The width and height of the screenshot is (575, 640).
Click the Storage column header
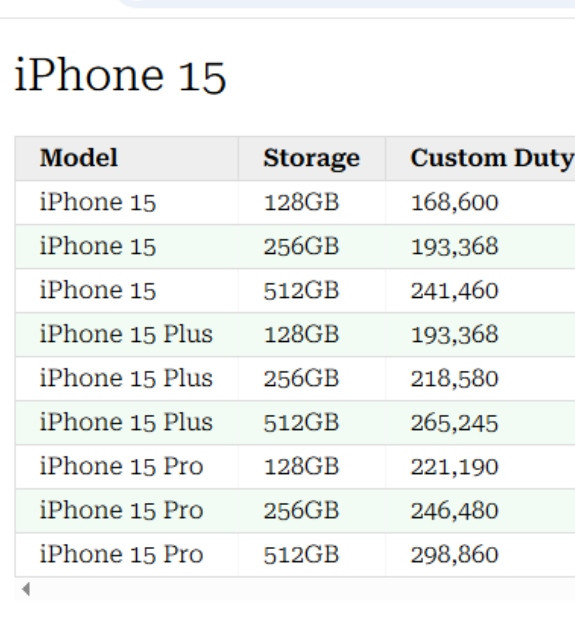(312, 158)
